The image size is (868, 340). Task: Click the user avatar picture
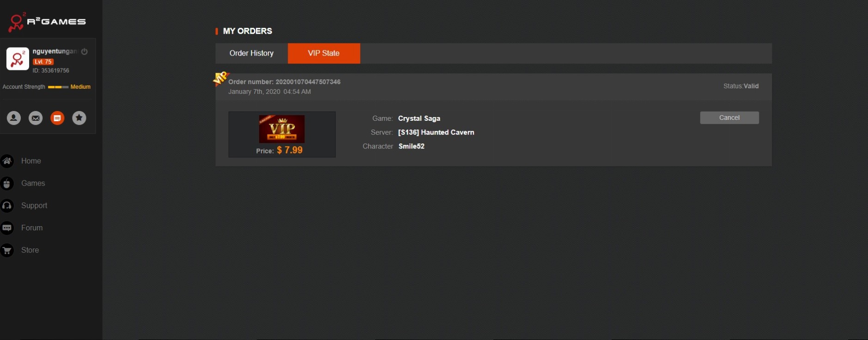click(x=18, y=59)
